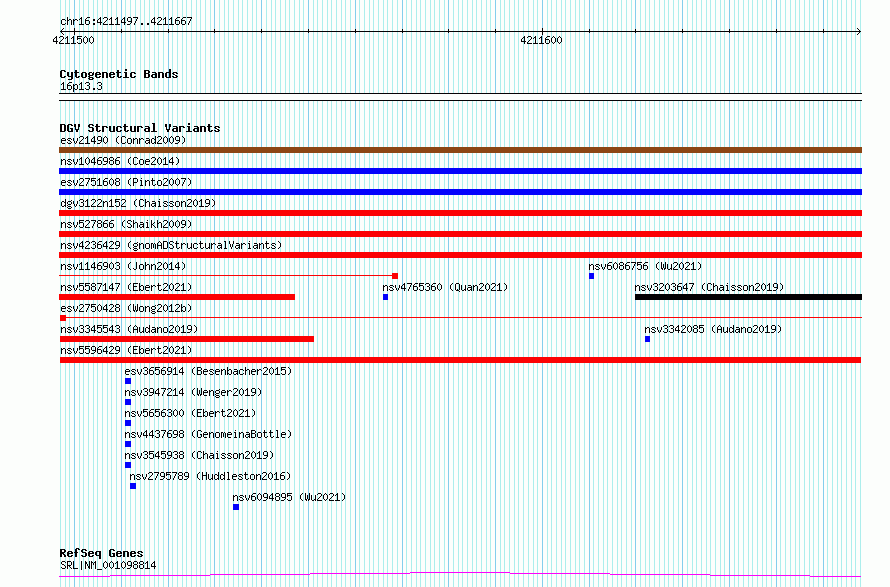Click the nsv527866 (Shaikh2009) red bar
Viewport: 890px width, 587px height.
pyautogui.click(x=460, y=234)
